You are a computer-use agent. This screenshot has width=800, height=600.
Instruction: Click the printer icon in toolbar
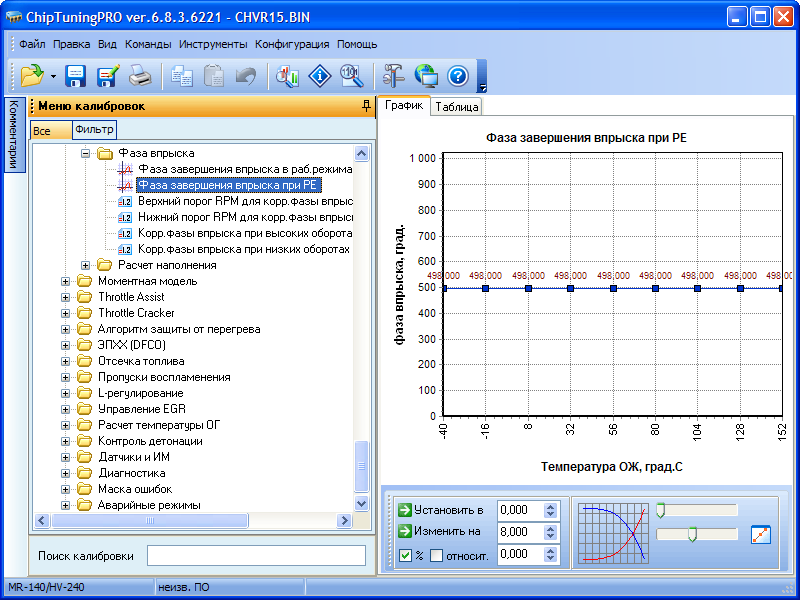click(140, 75)
